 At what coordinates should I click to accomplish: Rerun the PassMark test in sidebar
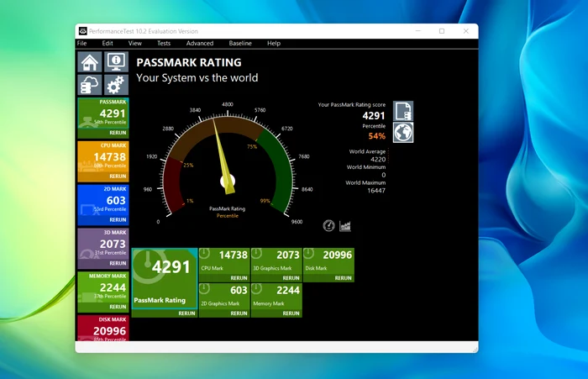[x=118, y=133]
